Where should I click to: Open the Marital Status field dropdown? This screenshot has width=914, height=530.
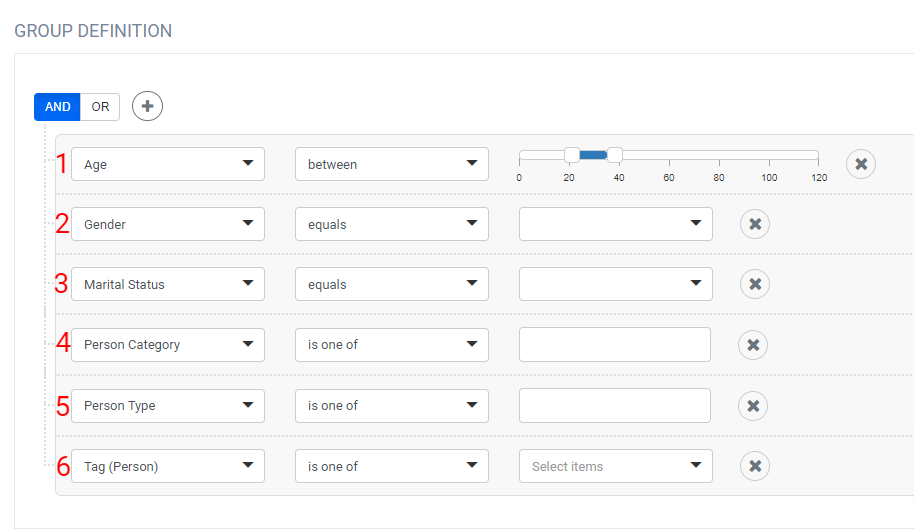168,284
